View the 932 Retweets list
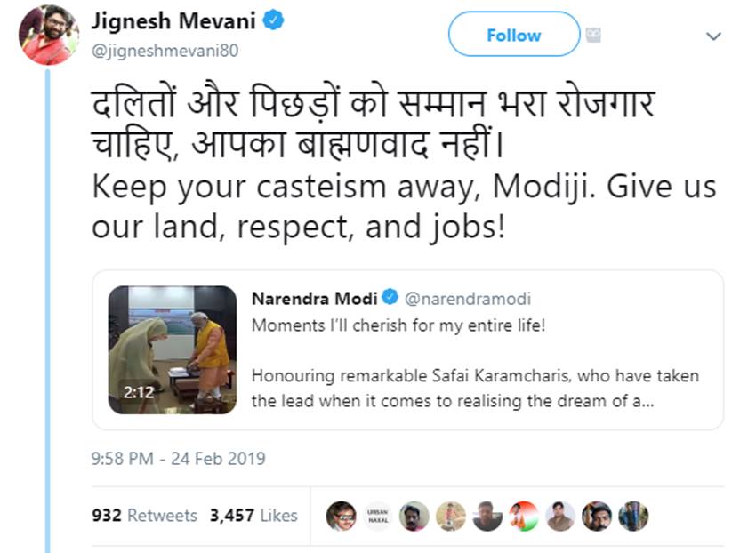 tap(144, 516)
